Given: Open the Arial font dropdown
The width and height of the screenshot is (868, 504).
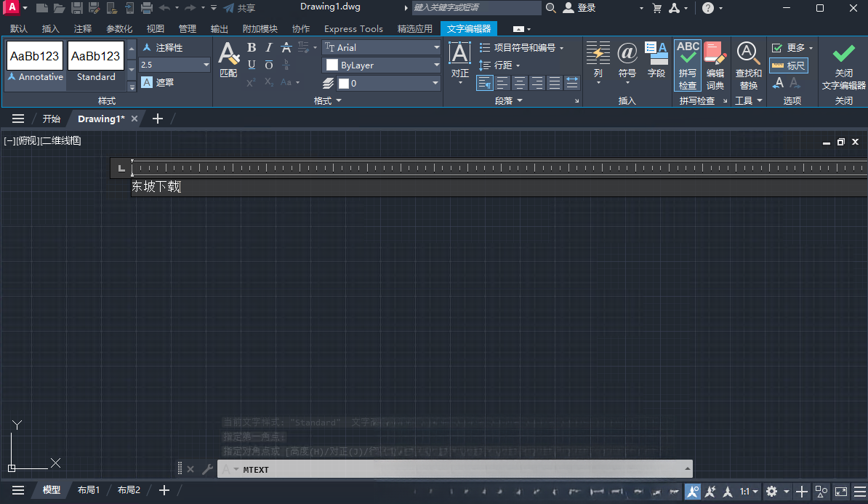Looking at the screenshot, I should pyautogui.click(x=382, y=47).
